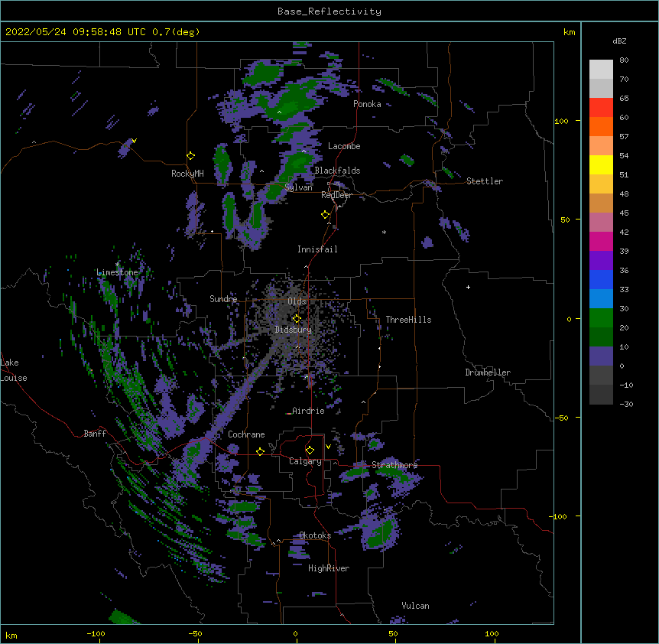Click the -100 km x-axis tick label

point(96,633)
